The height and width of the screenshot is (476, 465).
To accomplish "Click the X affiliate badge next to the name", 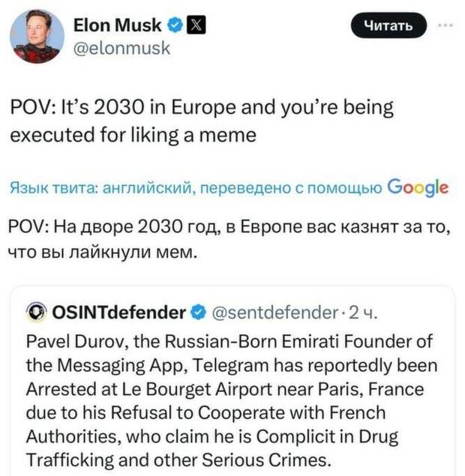I will click(x=192, y=26).
